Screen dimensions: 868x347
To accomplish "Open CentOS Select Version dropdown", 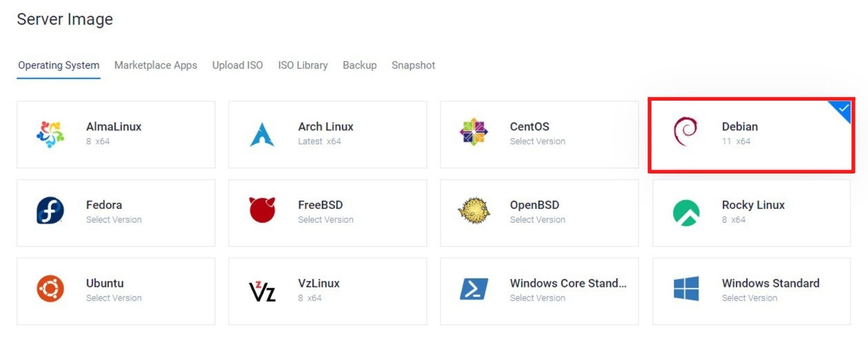I will click(x=537, y=141).
